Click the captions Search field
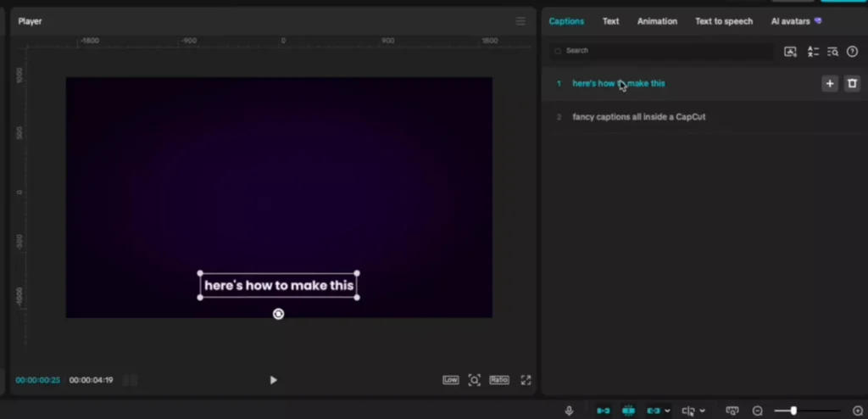This screenshot has height=419, width=868. 661,51
